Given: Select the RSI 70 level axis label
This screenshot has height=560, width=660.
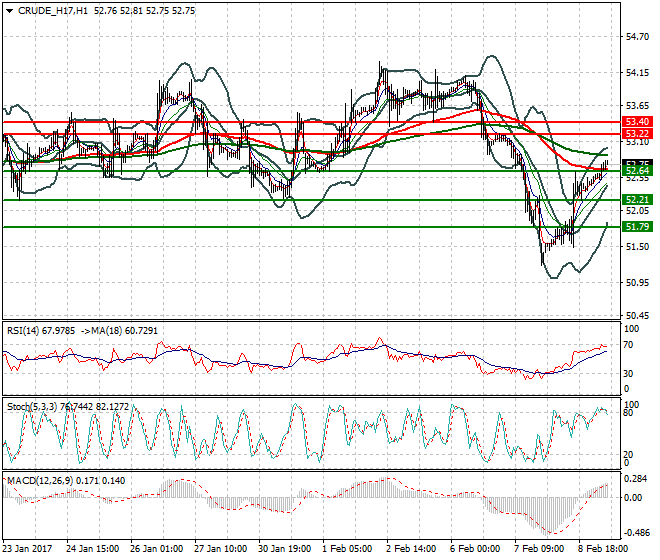Looking at the screenshot, I should pos(628,345).
